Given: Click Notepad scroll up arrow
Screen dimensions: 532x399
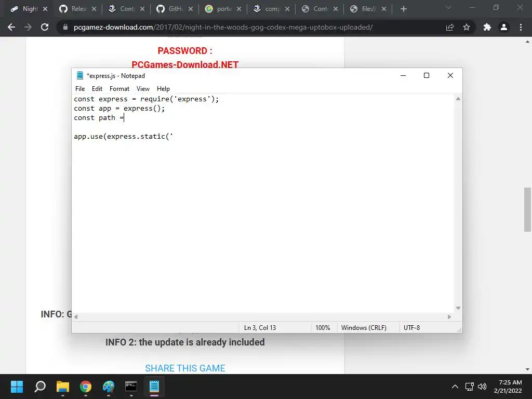Looking at the screenshot, I should click(x=458, y=99).
